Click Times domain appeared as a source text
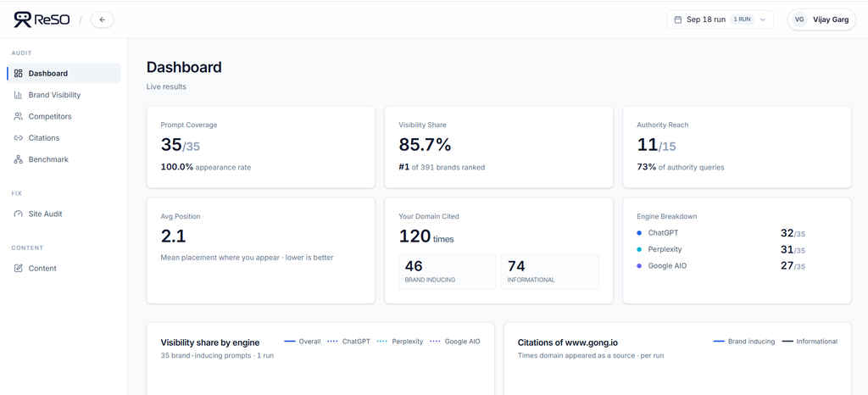 591,355
